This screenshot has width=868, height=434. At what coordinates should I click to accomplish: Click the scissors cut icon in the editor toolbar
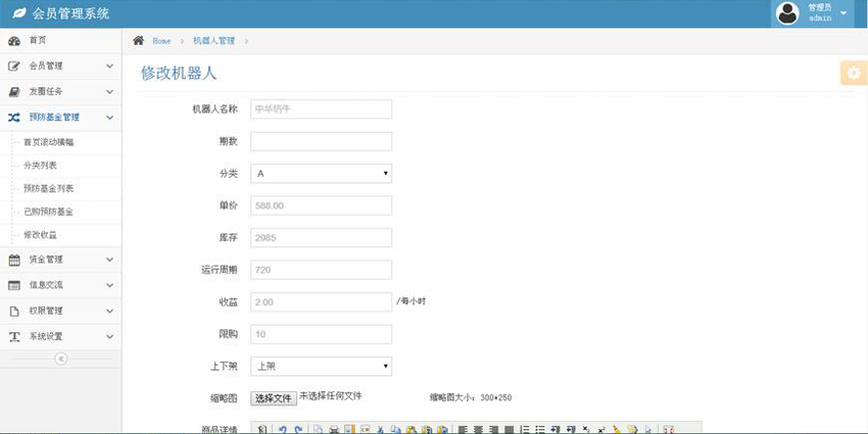tap(380, 429)
